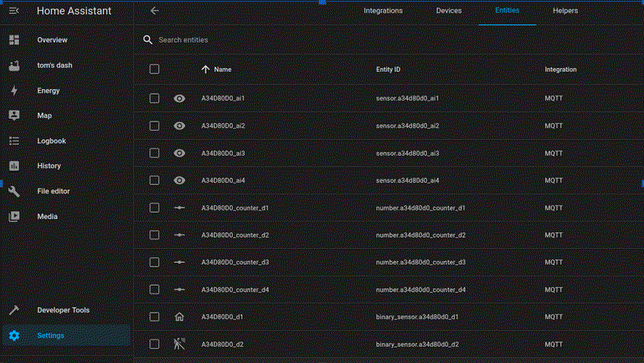Viewport: 644px width, 363px height.
Task: Click the eye icon for A34D80D0_ai1
Action: click(x=179, y=99)
